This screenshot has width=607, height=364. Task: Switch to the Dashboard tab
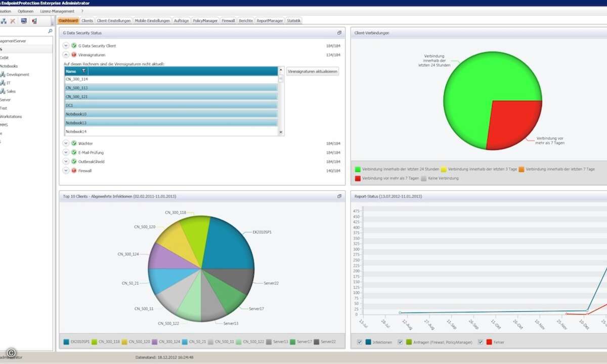click(x=68, y=21)
